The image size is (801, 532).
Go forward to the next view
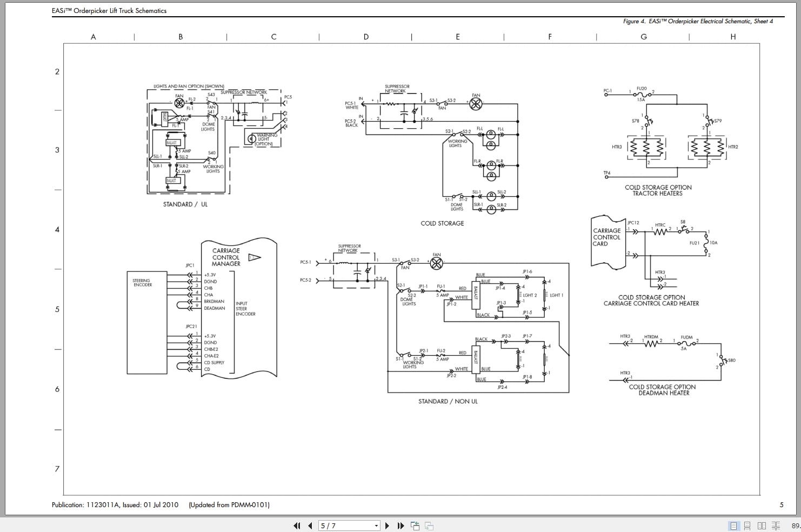(429, 525)
